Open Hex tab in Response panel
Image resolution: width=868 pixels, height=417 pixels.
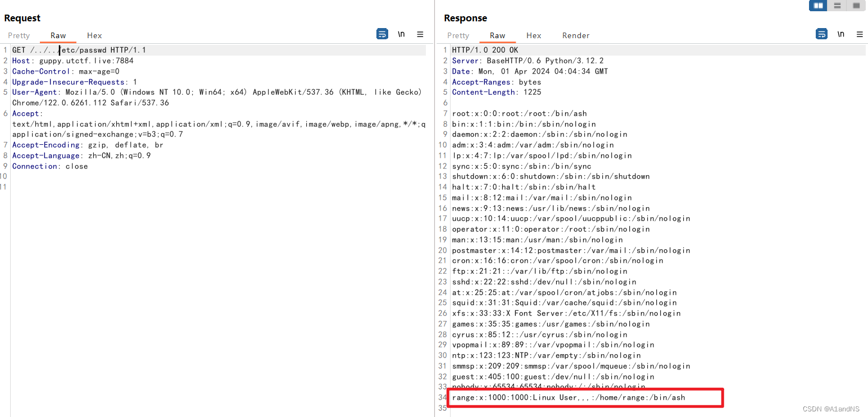click(534, 35)
